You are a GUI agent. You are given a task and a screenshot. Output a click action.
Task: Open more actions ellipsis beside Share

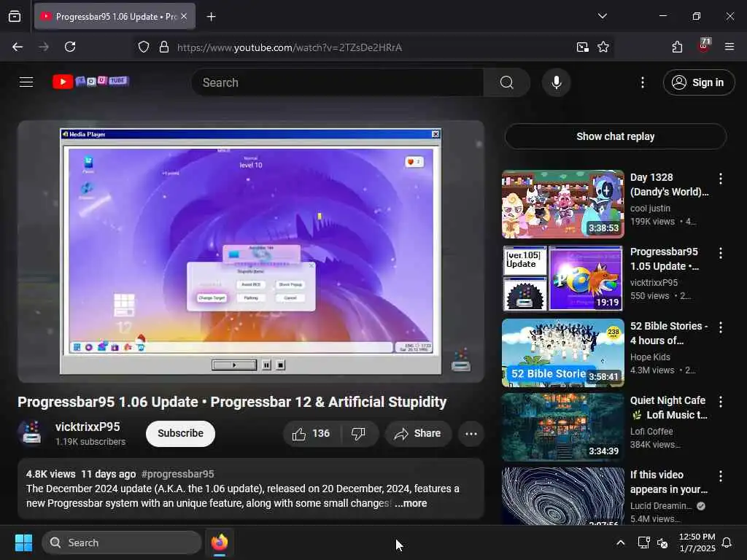[471, 433]
